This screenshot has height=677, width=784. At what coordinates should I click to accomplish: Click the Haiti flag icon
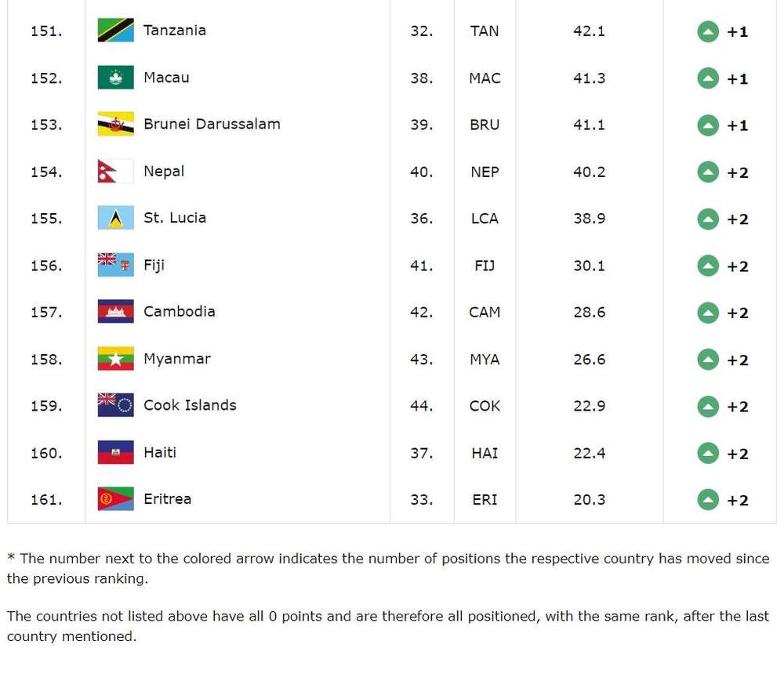pyautogui.click(x=115, y=452)
